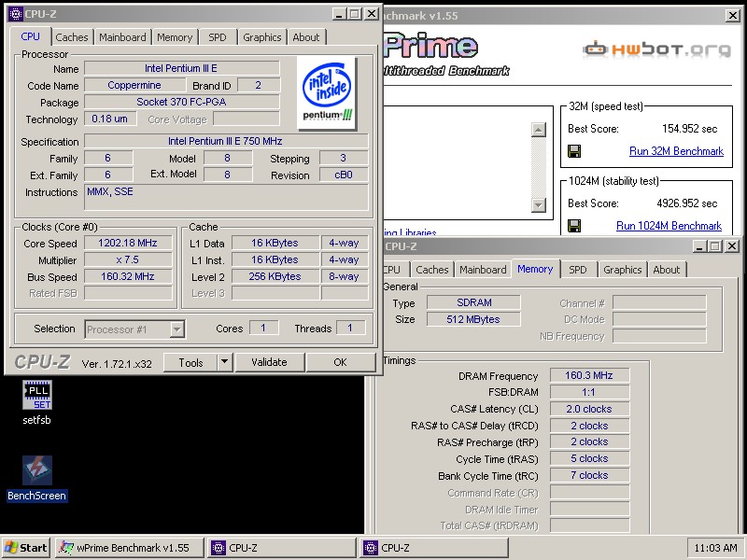
Task: Click the memory Type value SDRAM
Action: pos(473,302)
